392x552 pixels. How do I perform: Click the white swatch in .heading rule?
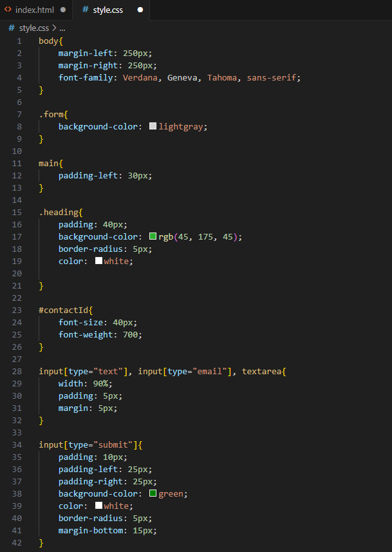pos(98,261)
